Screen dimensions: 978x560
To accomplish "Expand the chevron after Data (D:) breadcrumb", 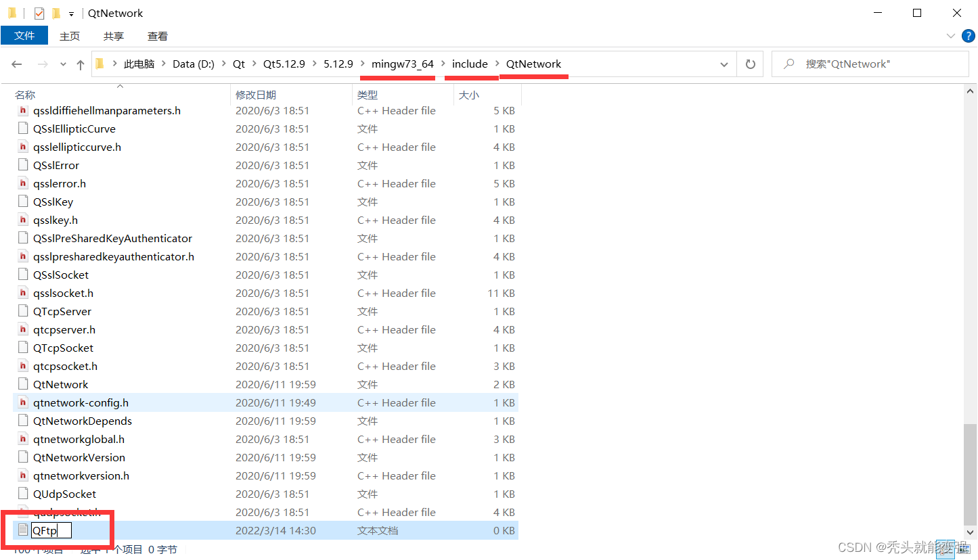I will [224, 64].
